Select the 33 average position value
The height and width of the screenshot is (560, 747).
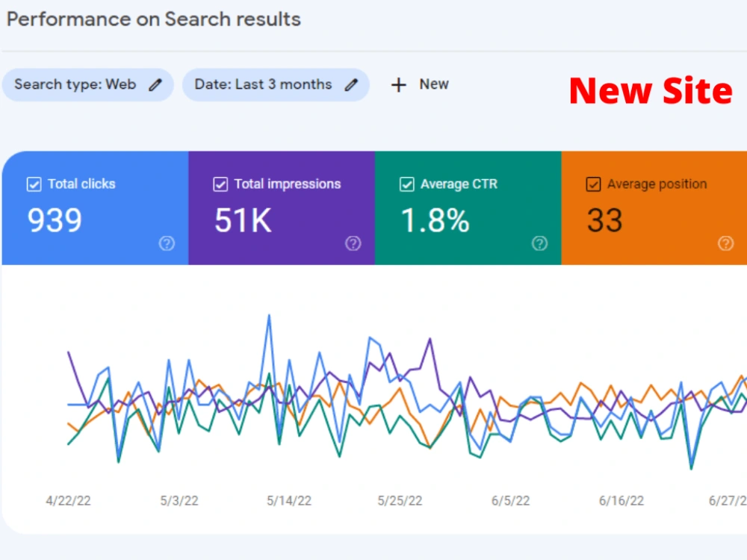pos(604,220)
